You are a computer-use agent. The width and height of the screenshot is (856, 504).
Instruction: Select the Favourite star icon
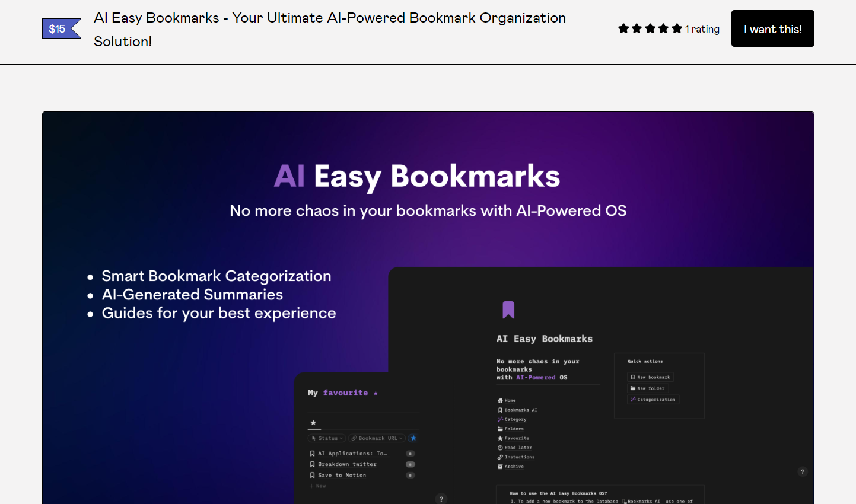click(x=500, y=438)
